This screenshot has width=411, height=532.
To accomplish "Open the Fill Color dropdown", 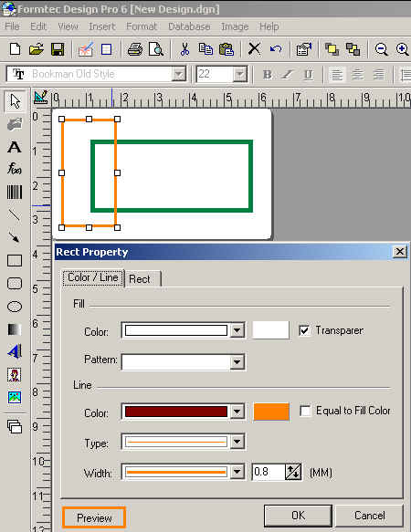I will pyautogui.click(x=237, y=330).
